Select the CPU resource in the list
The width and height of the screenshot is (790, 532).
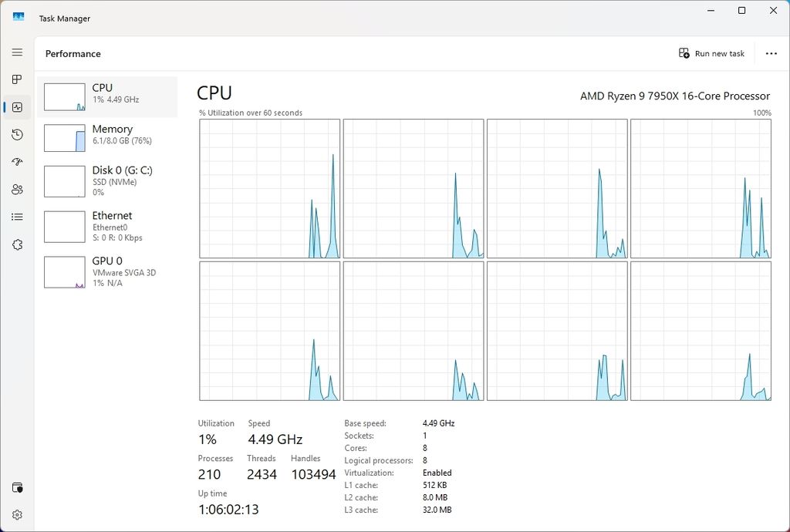coord(107,96)
